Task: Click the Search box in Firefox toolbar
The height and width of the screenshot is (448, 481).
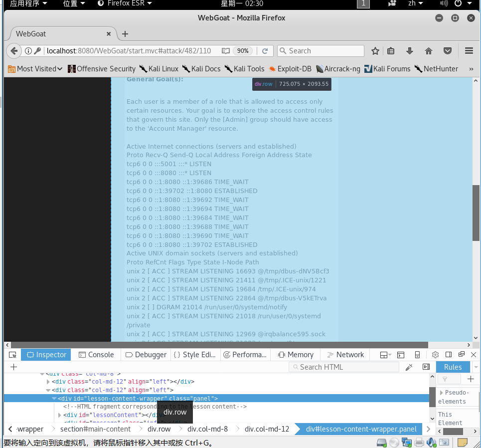Action: tap(321, 51)
